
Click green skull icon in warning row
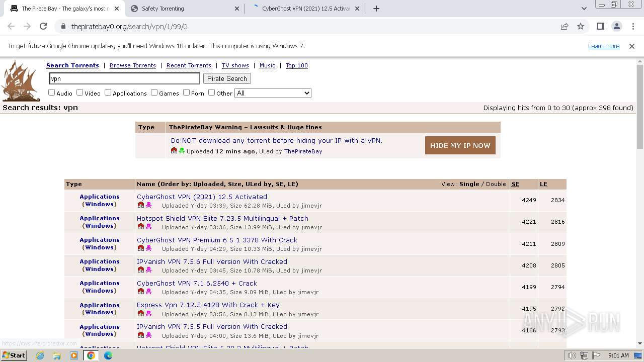coord(182,151)
